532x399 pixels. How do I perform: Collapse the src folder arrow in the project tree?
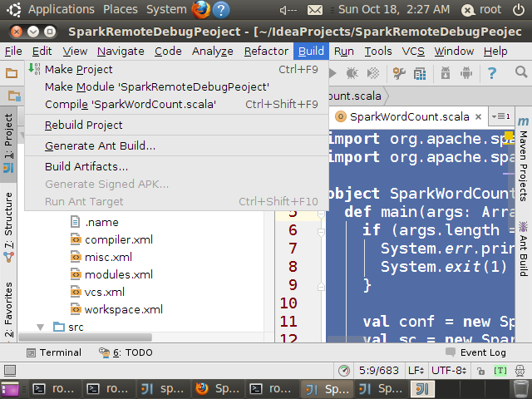[x=41, y=327]
